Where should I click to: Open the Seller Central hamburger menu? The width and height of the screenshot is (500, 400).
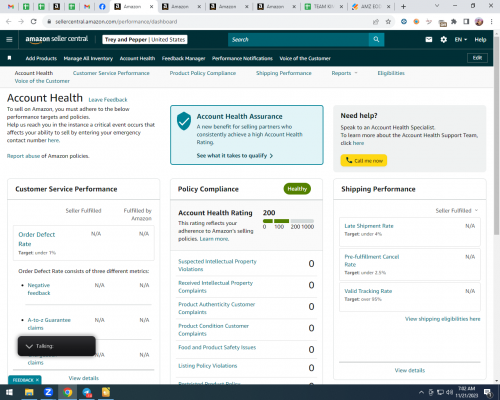[9, 39]
